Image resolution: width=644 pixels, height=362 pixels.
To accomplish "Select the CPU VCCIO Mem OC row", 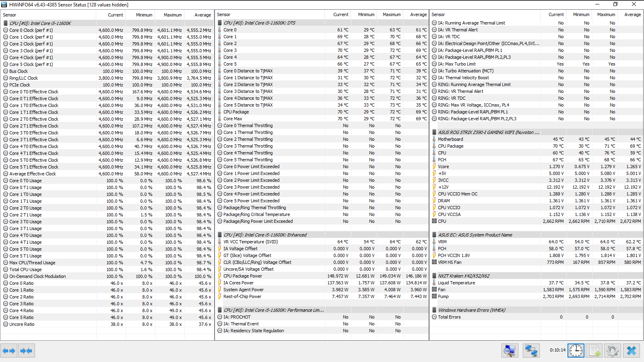I will coord(537,194).
